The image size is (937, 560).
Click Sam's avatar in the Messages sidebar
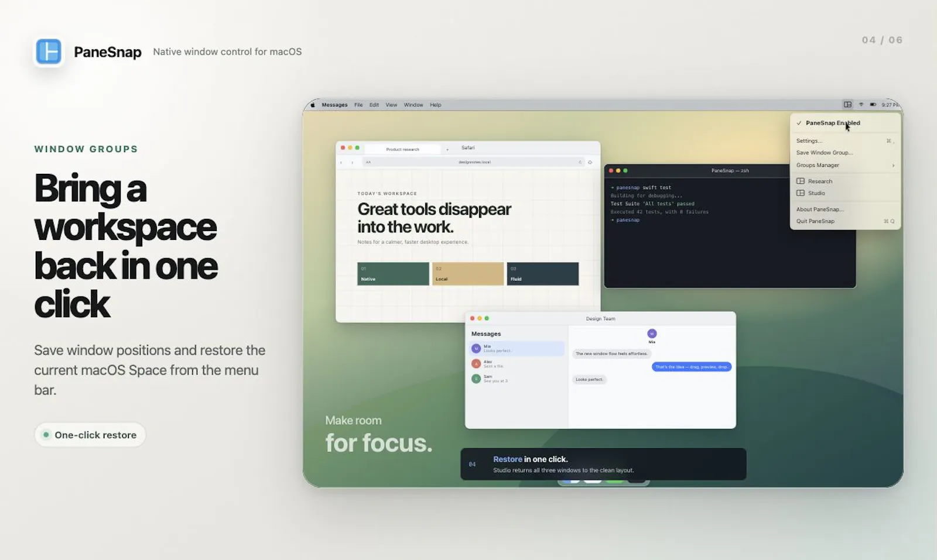pyautogui.click(x=476, y=379)
